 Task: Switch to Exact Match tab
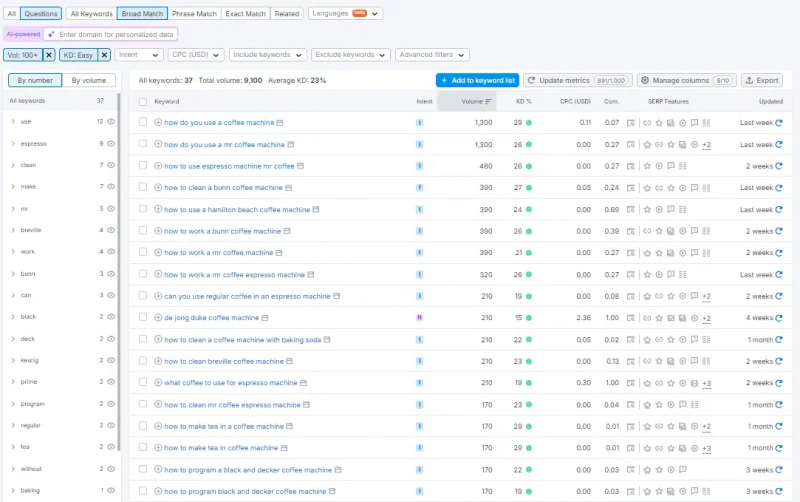coord(245,13)
